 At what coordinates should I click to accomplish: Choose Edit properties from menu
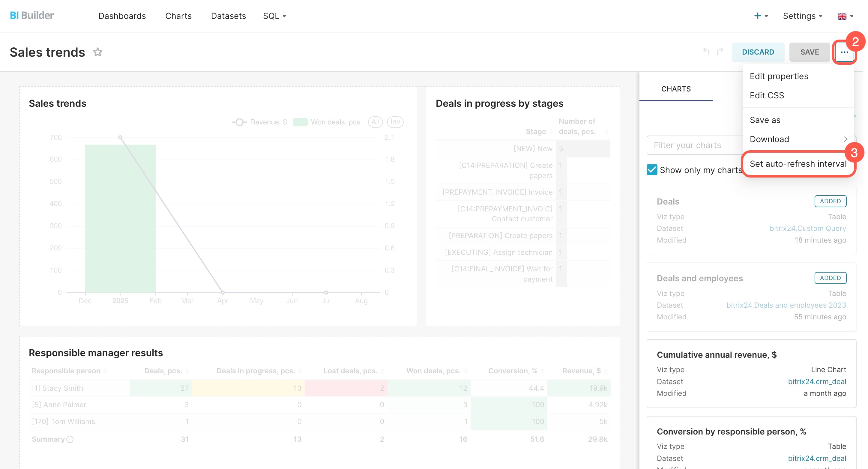tap(779, 76)
